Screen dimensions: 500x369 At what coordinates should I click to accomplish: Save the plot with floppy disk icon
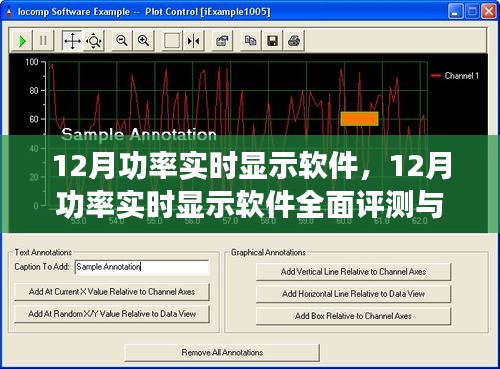click(x=272, y=41)
